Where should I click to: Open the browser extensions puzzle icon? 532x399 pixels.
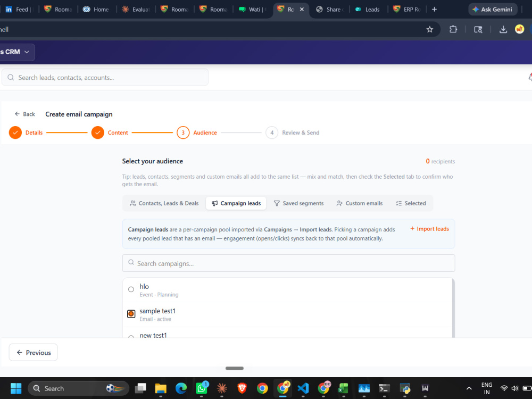(x=453, y=29)
